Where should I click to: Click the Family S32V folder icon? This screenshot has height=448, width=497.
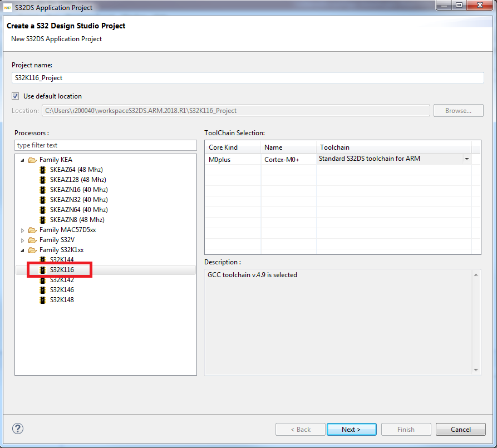tap(32, 240)
